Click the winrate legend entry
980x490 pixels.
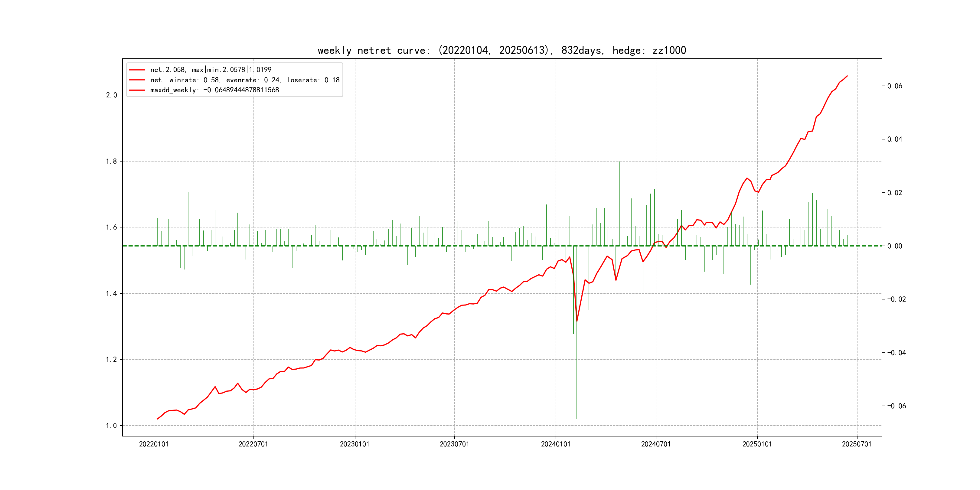[245, 80]
